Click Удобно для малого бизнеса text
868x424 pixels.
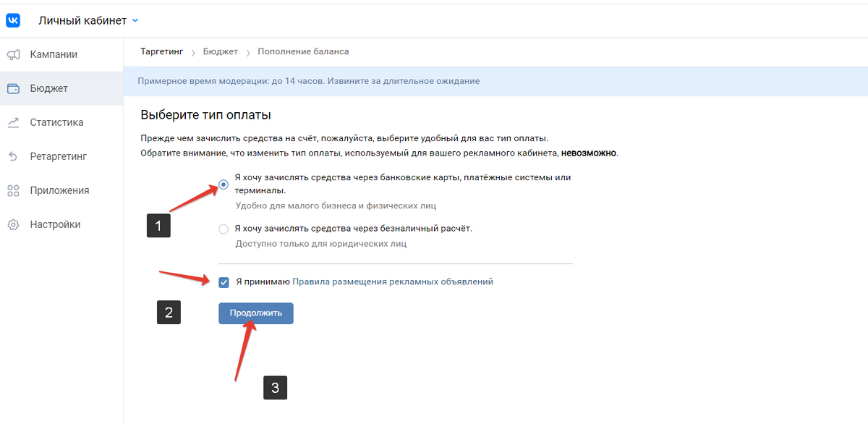click(x=336, y=205)
